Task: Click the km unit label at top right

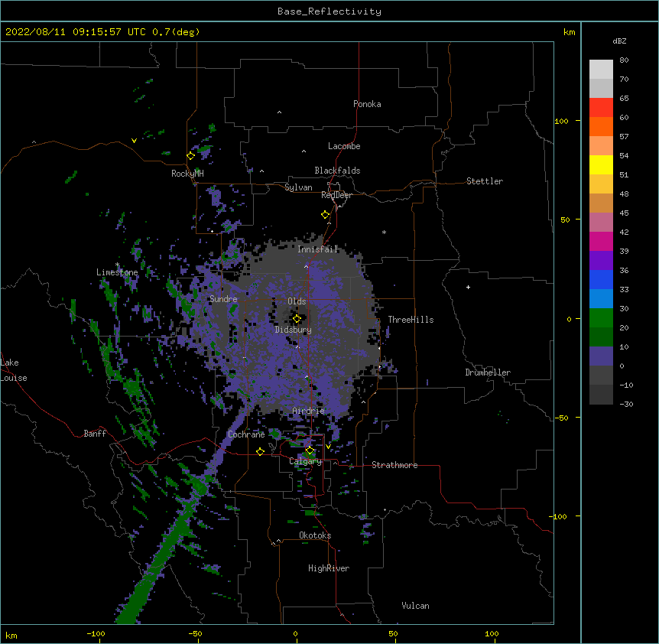Action: coord(569,32)
